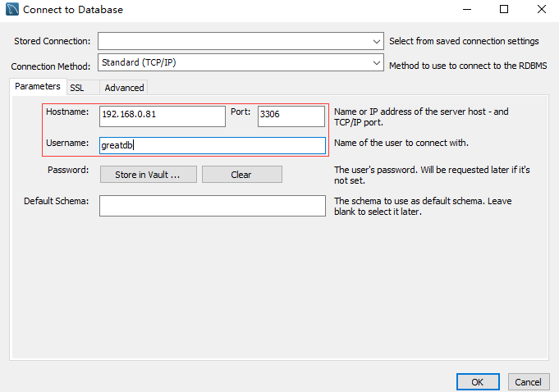Screen dimensions: 559x392
Task: Maximize the Connect to Database window
Action: 504,9
